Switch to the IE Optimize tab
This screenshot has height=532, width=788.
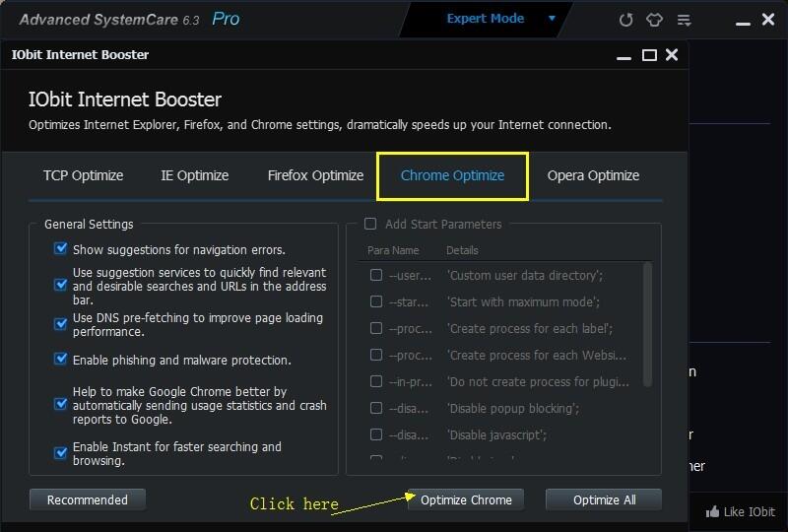tap(194, 175)
